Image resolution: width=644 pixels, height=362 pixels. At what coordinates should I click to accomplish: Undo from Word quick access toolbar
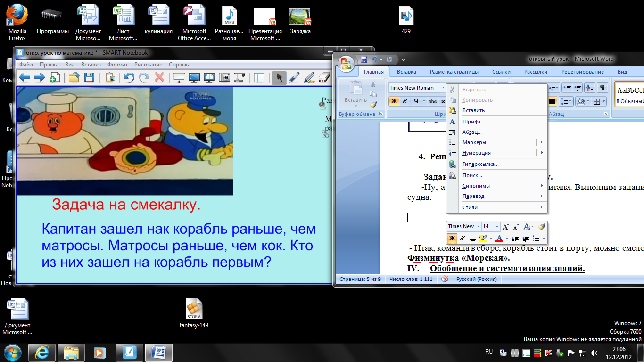coord(374,59)
